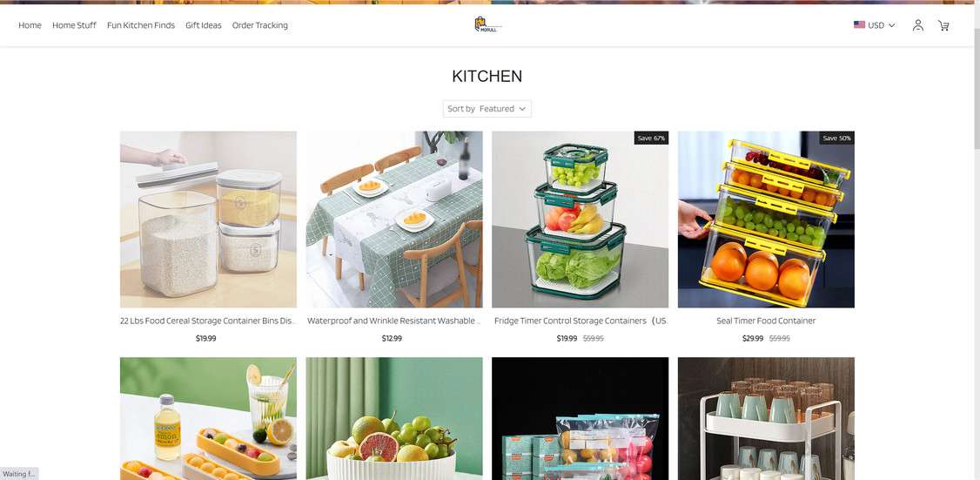Screen dimensions: 980x480
Task: Open the 22 Lbs Food Cereal Storage link
Action: pyautogui.click(x=208, y=321)
